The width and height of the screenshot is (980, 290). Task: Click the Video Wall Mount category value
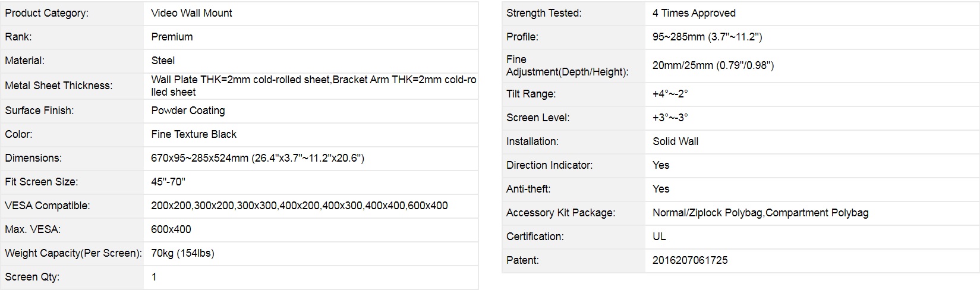click(191, 13)
